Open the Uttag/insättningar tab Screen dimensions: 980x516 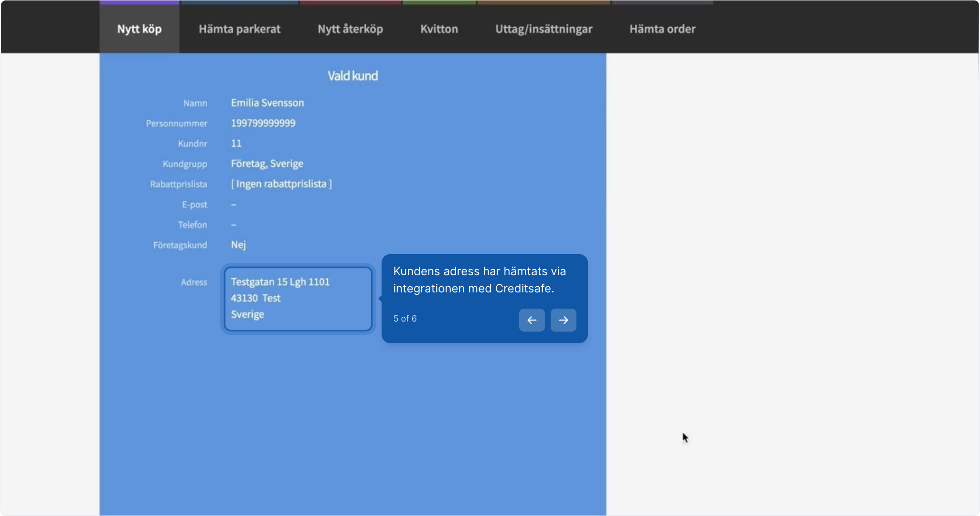543,29
